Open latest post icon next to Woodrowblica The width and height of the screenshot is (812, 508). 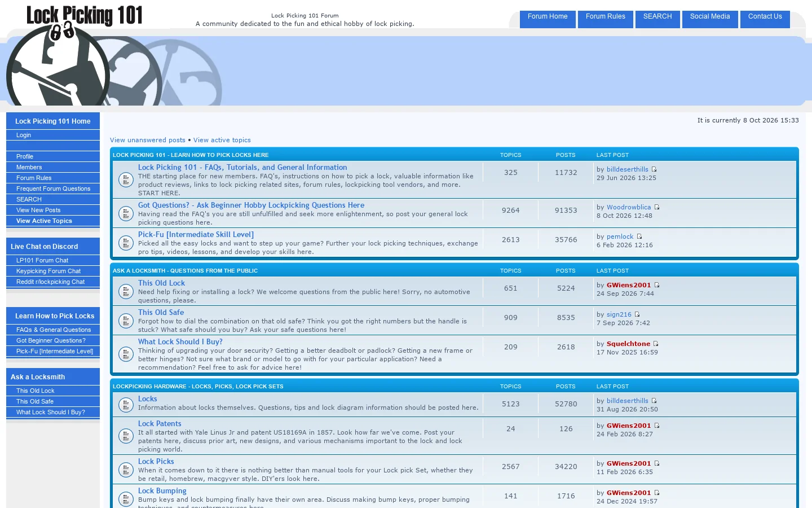[657, 207]
